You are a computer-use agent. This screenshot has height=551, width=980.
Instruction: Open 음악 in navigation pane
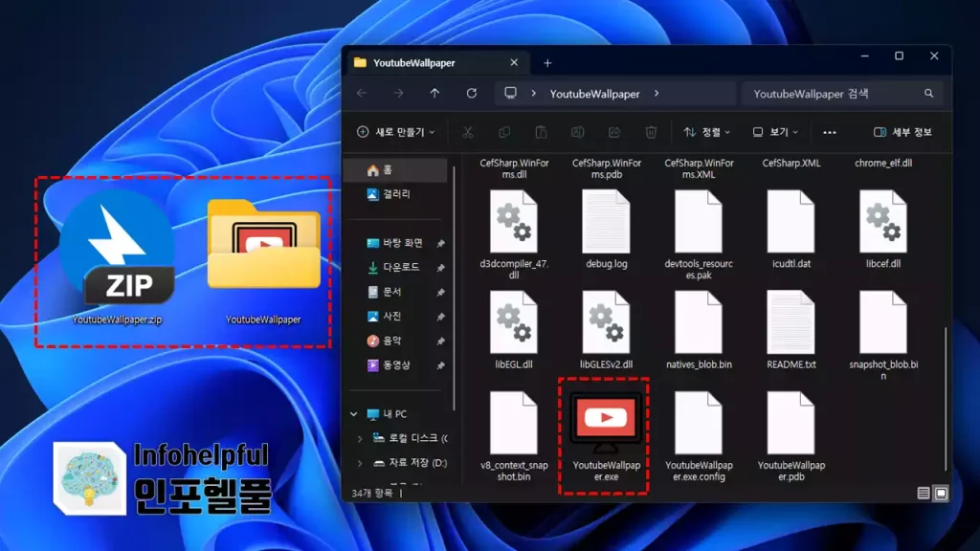(395, 341)
